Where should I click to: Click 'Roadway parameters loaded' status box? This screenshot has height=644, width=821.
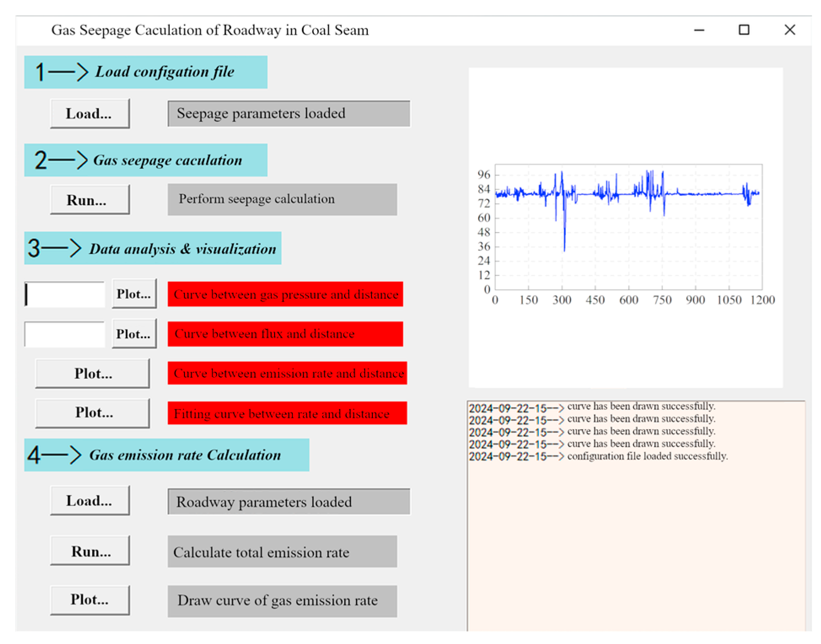(289, 502)
